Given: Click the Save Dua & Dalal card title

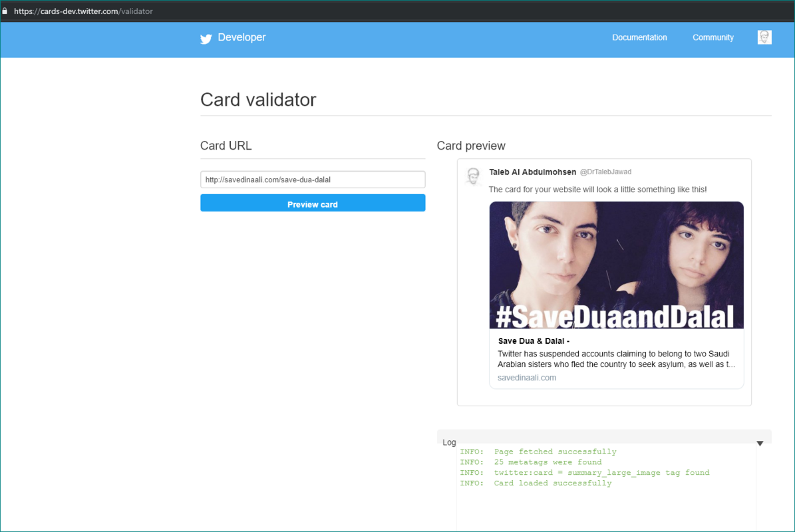Looking at the screenshot, I should coord(534,341).
